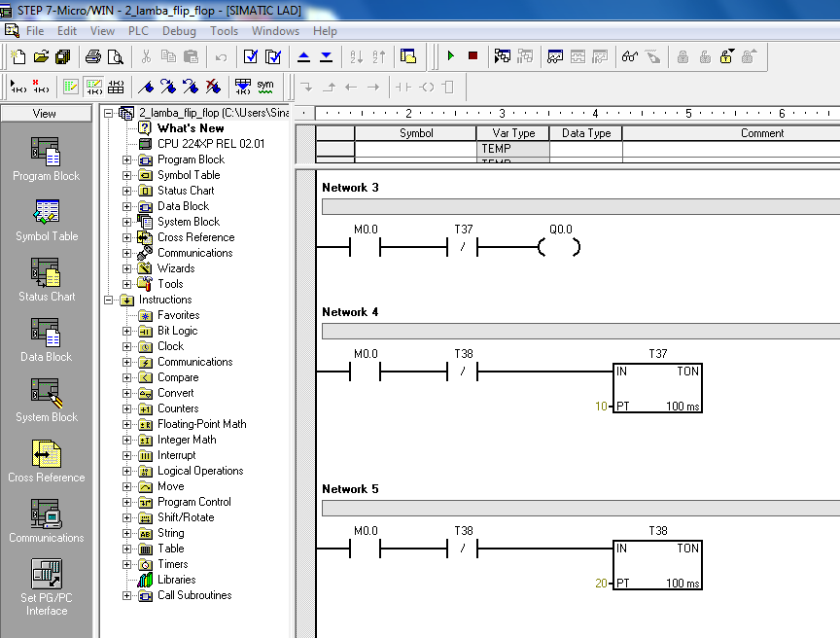
Task: Open Print Preview from the toolbar
Action: pos(115,56)
